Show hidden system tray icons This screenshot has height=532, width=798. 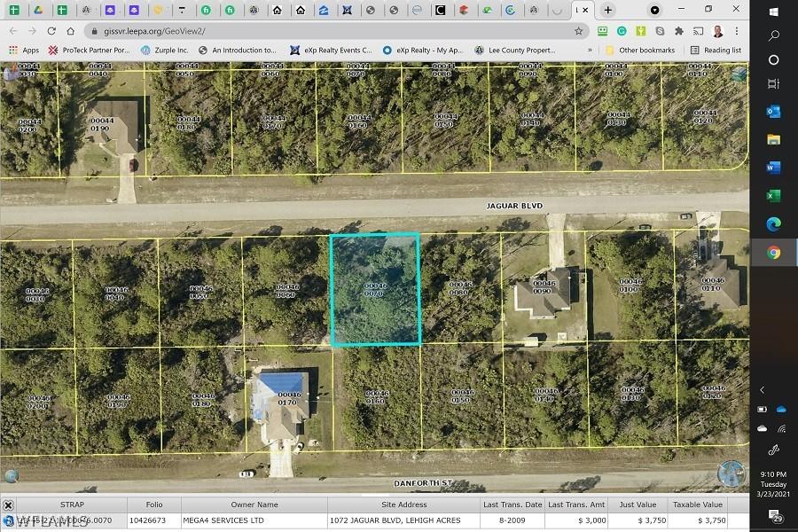[x=762, y=389]
